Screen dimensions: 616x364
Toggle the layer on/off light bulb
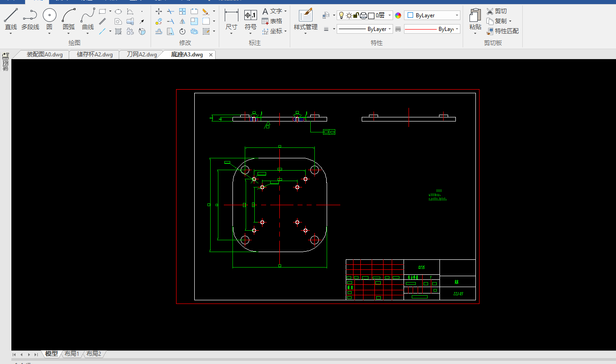(x=341, y=15)
